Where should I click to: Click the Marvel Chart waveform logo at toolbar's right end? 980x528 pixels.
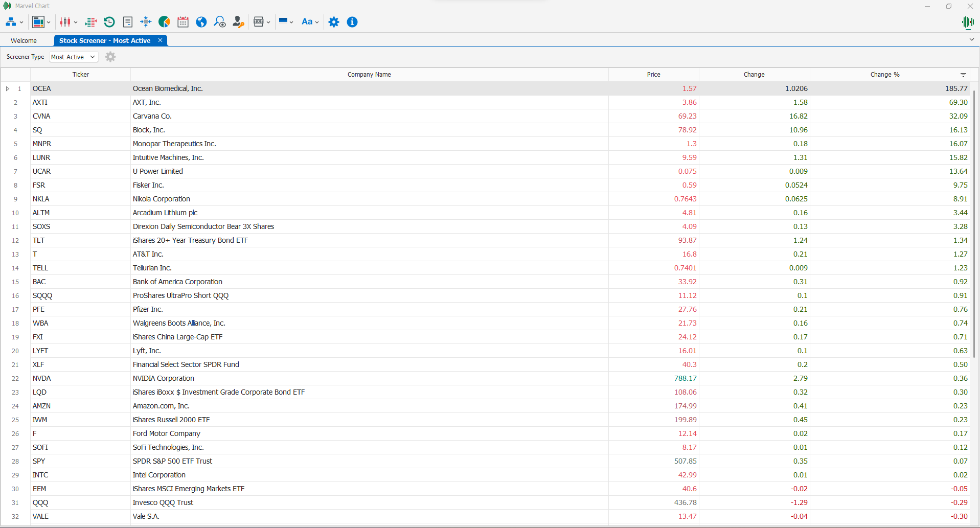click(x=968, y=22)
